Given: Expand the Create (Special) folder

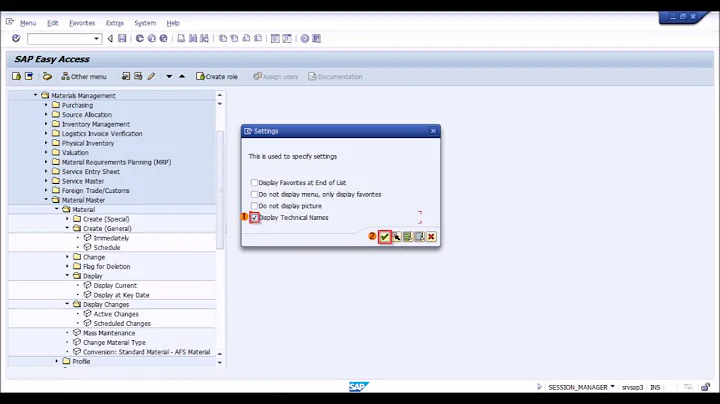Looking at the screenshot, I should coord(67,219).
